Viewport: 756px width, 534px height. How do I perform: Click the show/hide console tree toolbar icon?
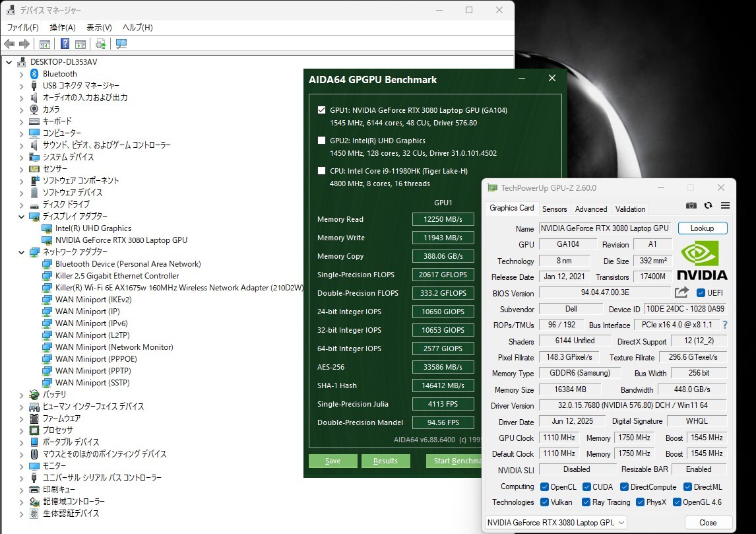click(44, 44)
